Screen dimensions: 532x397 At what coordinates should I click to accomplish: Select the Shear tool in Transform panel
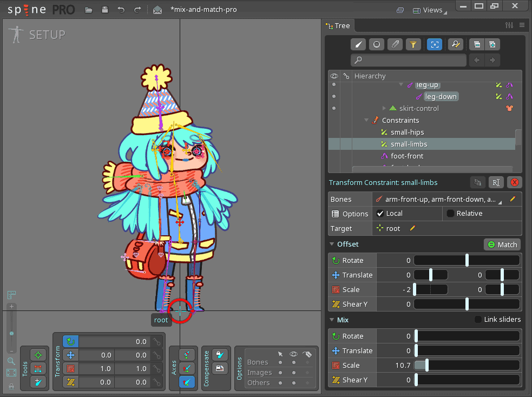pos(71,382)
